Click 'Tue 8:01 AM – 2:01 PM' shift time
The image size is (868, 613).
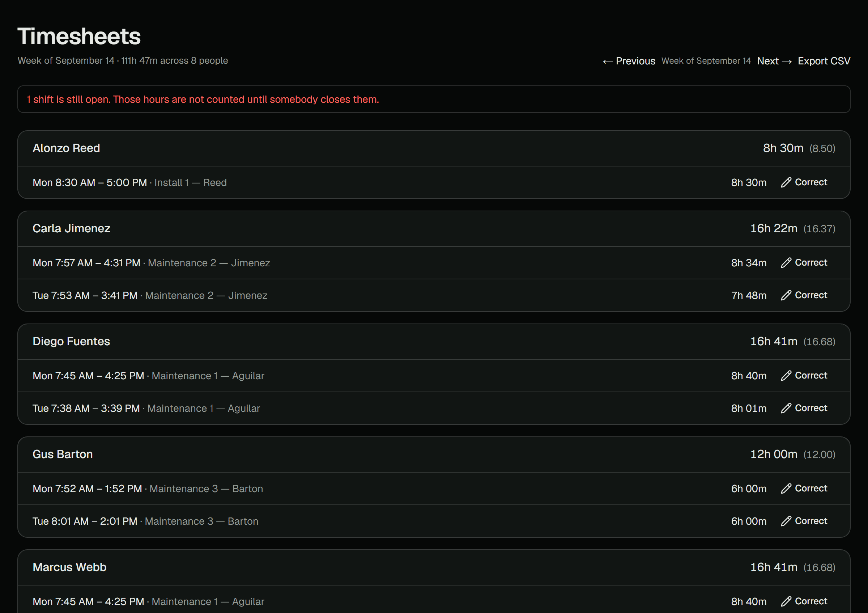[x=85, y=521]
